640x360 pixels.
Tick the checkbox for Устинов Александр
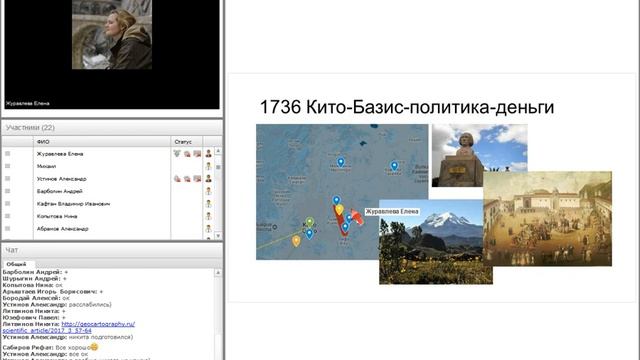point(7,178)
